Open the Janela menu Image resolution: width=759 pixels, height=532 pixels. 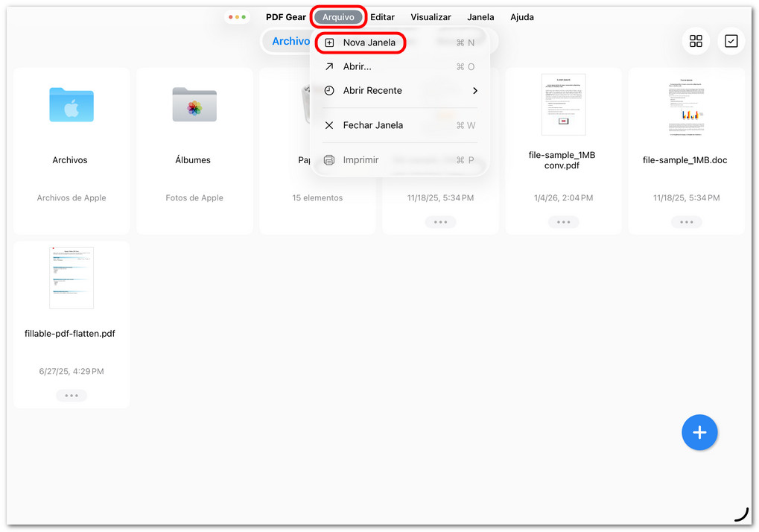pyautogui.click(x=480, y=16)
